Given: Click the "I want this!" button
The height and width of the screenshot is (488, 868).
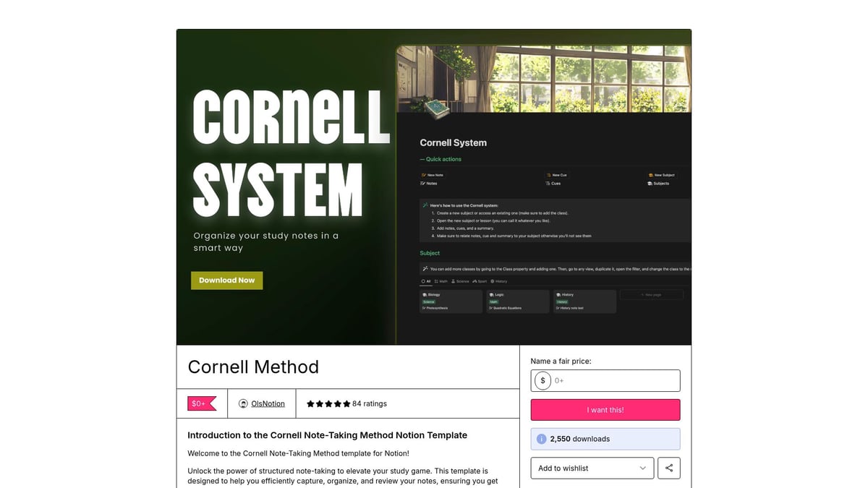Looking at the screenshot, I should pyautogui.click(x=605, y=410).
